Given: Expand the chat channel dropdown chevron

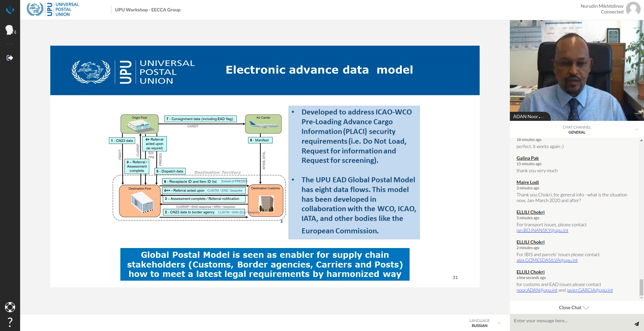Looking at the screenshot, I should point(637,129).
